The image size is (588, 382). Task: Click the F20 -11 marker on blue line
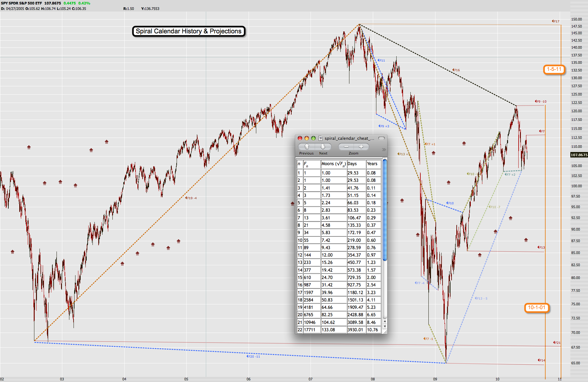[253, 356]
